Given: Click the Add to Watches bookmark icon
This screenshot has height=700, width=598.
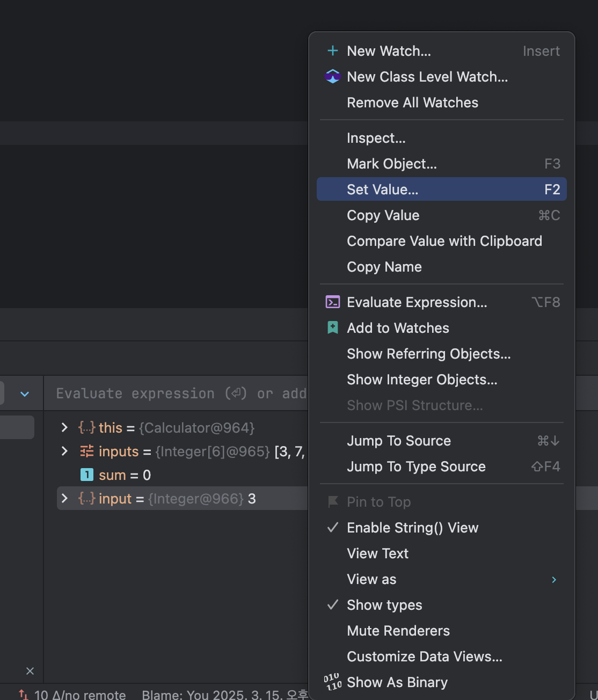Looking at the screenshot, I should point(333,328).
